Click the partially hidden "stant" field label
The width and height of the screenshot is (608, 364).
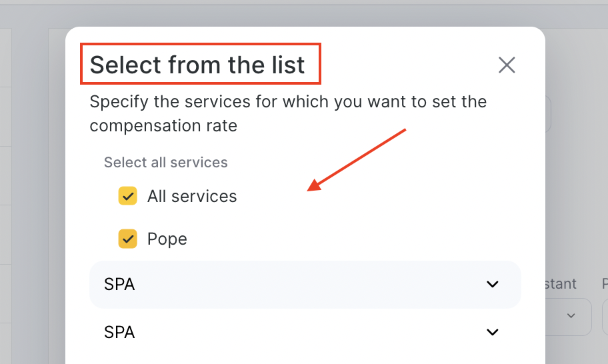[561, 284]
